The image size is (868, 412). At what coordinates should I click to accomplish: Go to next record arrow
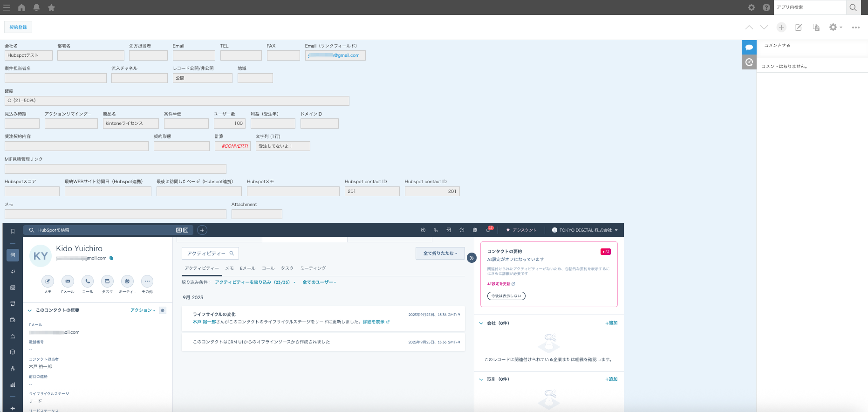pos(764,27)
